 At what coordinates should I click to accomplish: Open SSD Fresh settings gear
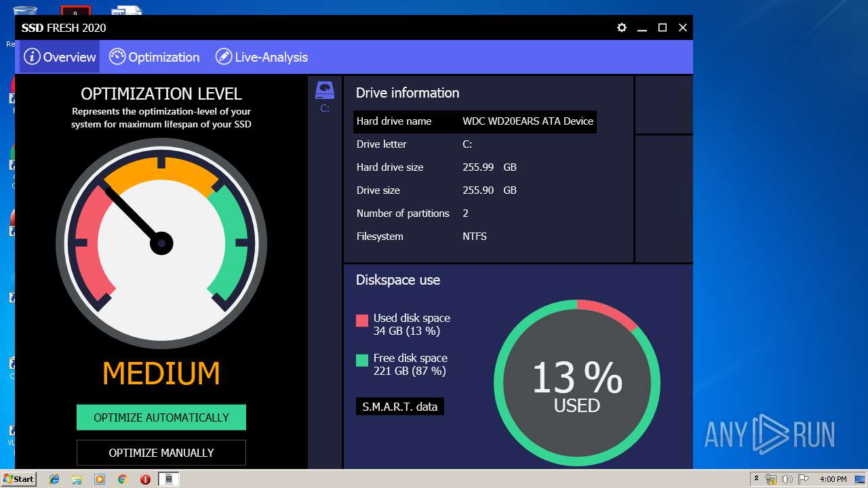pyautogui.click(x=622, y=28)
